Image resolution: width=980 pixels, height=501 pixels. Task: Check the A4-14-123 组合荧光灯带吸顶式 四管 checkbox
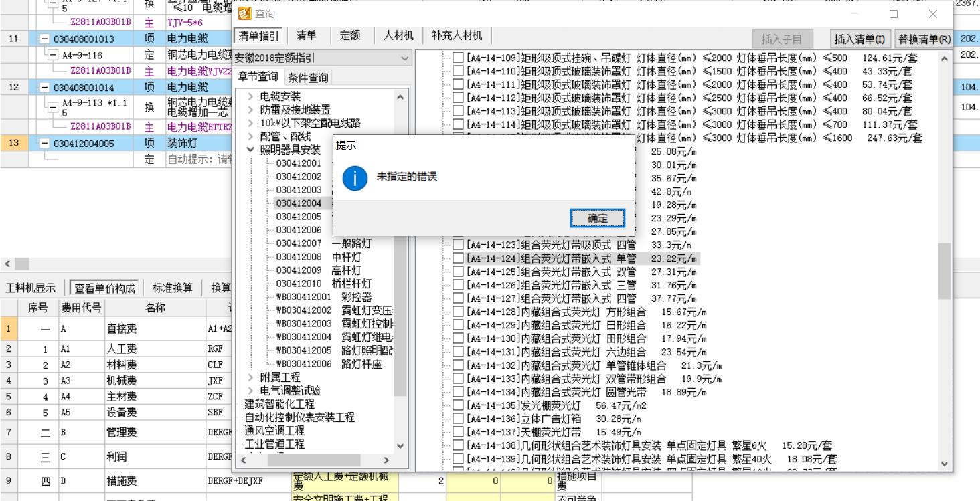(x=458, y=245)
